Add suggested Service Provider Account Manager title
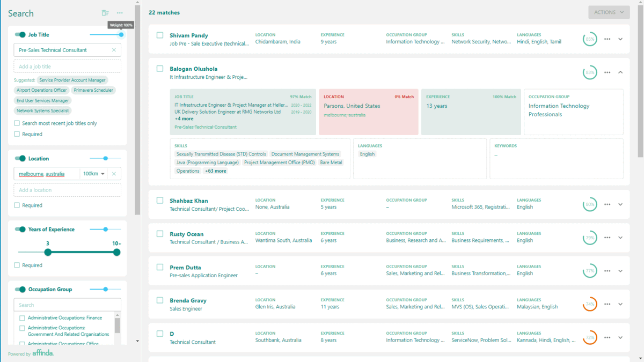 (72, 80)
